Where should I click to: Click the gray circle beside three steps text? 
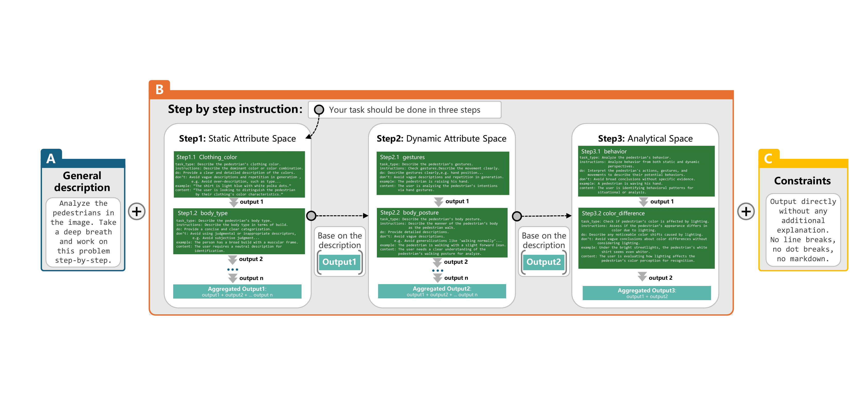(x=319, y=110)
